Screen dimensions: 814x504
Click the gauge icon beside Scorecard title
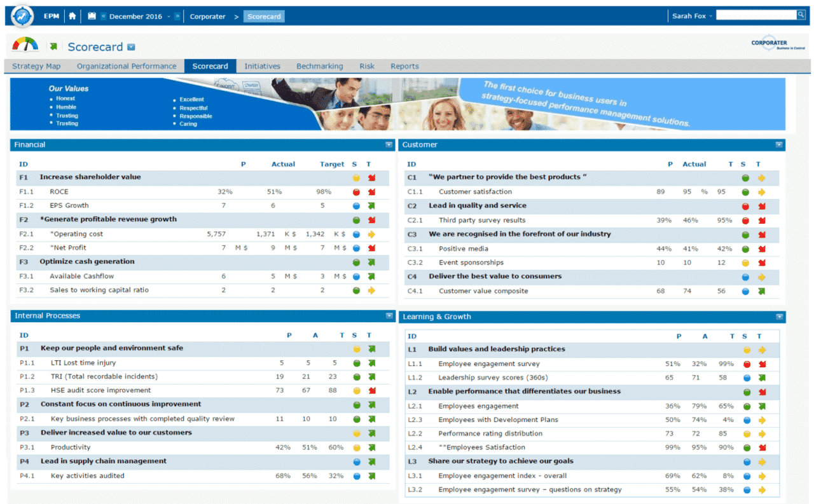point(25,45)
